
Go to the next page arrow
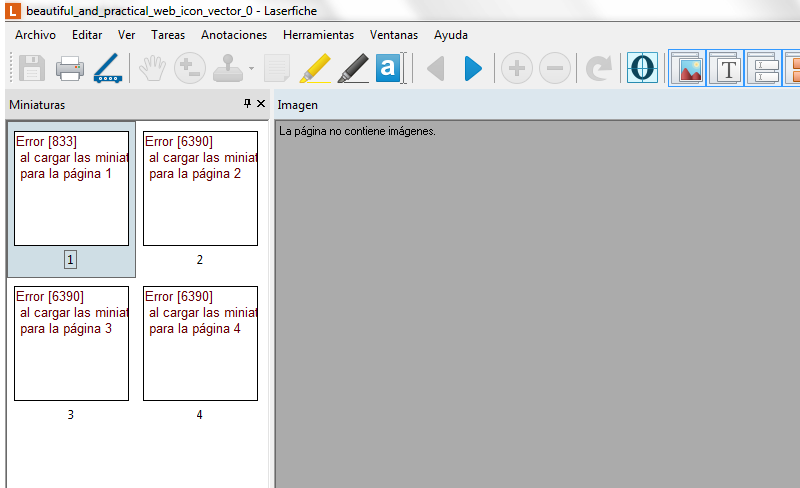[473, 68]
